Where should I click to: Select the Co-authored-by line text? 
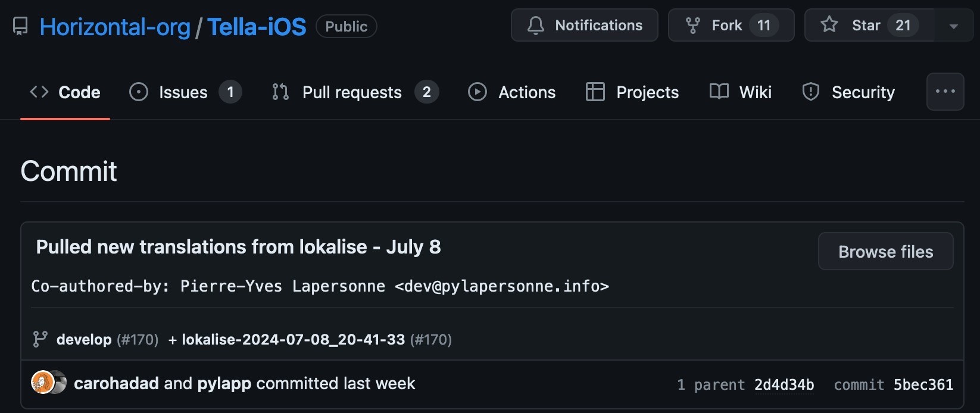pos(320,286)
